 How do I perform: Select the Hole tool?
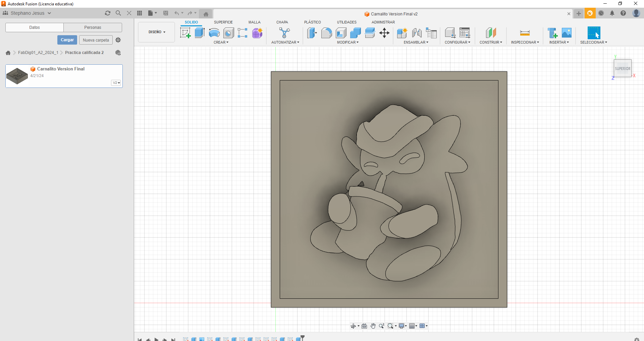pyautogui.click(x=228, y=33)
